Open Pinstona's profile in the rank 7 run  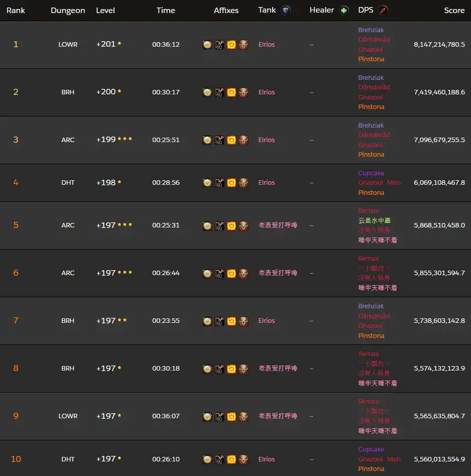click(371, 335)
